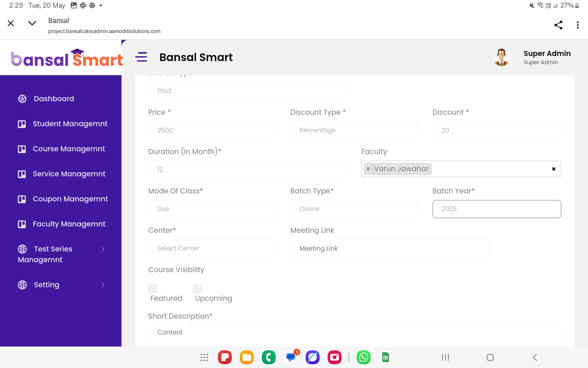Launch WhatsApp from the dock

pyautogui.click(x=363, y=357)
